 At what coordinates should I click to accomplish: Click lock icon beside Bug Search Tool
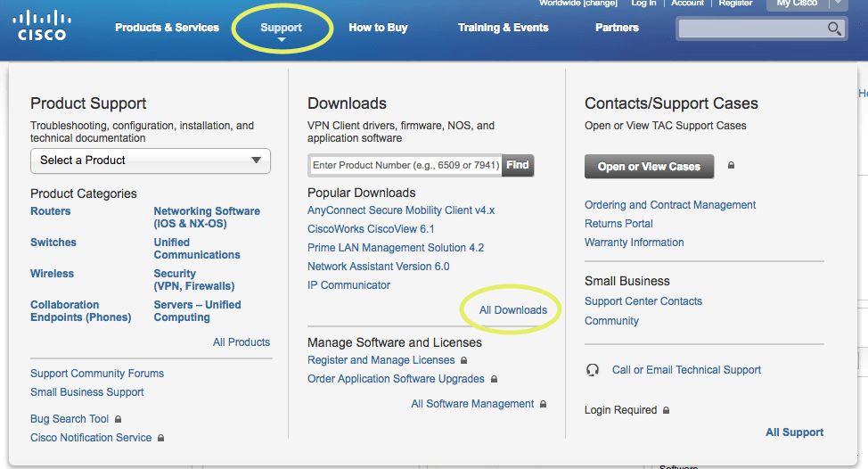(x=118, y=419)
